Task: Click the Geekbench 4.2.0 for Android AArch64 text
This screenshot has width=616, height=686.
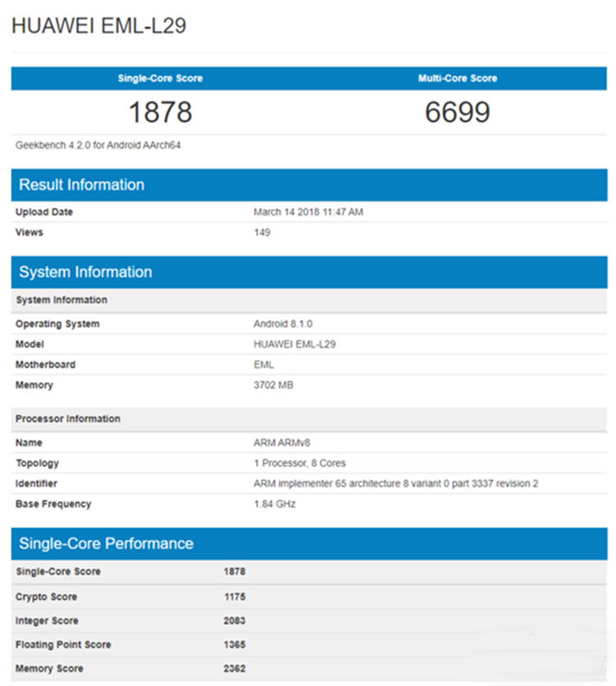Action: click(98, 145)
